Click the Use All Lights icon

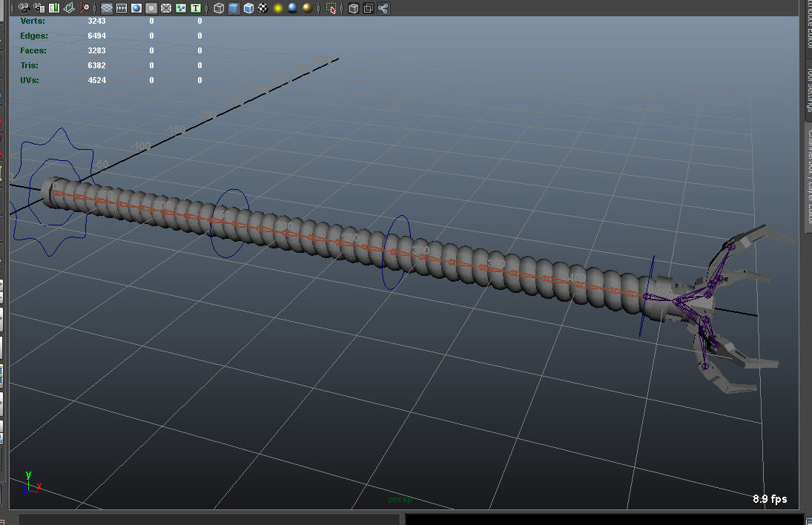click(x=278, y=8)
